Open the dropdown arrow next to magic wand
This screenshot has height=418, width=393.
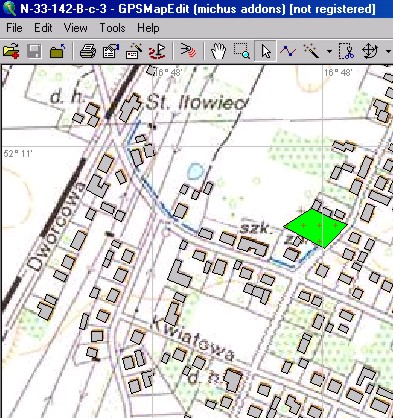click(329, 52)
